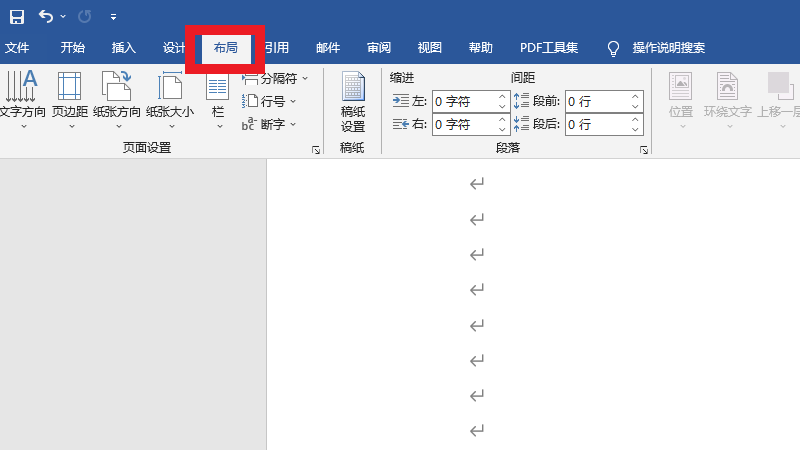Click the Redo icon
Viewport: 800px width, 450px height.
coord(85,17)
